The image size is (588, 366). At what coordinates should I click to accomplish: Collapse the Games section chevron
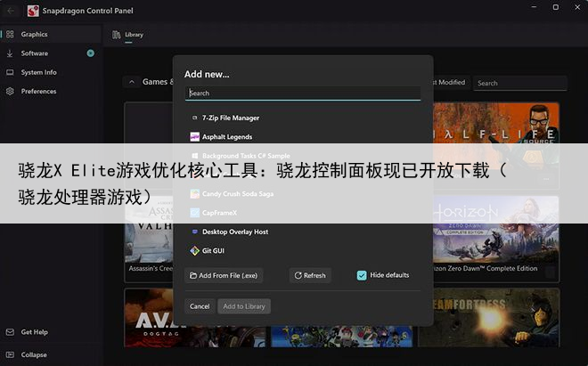point(133,82)
